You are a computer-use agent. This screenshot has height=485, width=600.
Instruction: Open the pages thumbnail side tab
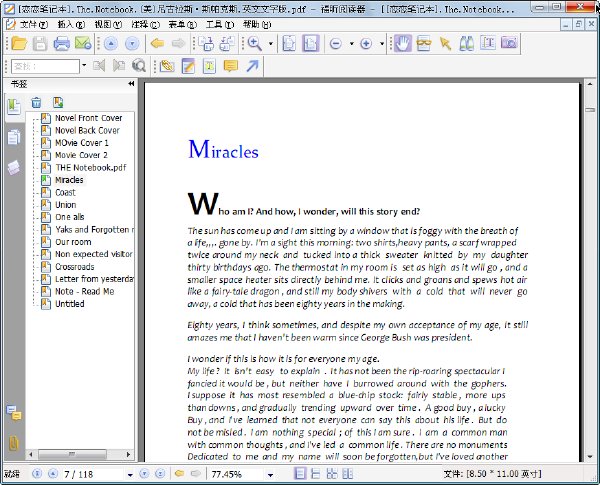click(x=14, y=137)
